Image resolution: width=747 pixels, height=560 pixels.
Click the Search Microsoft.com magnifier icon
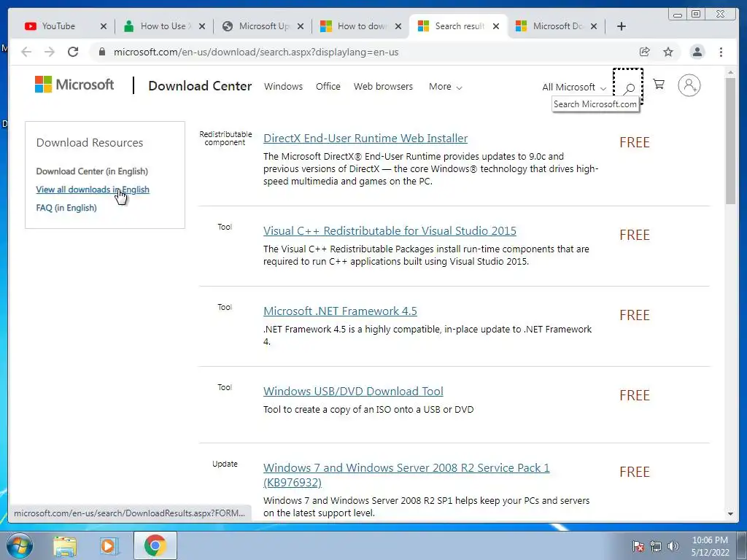coord(629,87)
